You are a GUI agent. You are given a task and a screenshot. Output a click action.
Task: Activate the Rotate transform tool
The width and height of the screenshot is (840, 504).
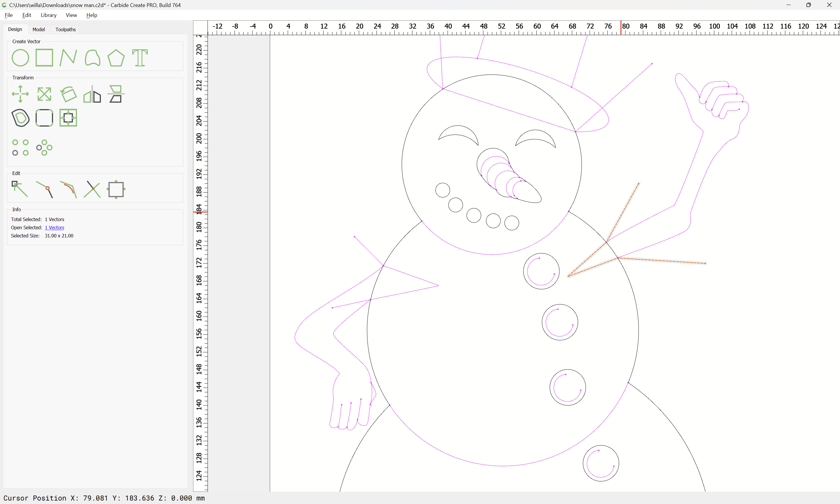68,94
